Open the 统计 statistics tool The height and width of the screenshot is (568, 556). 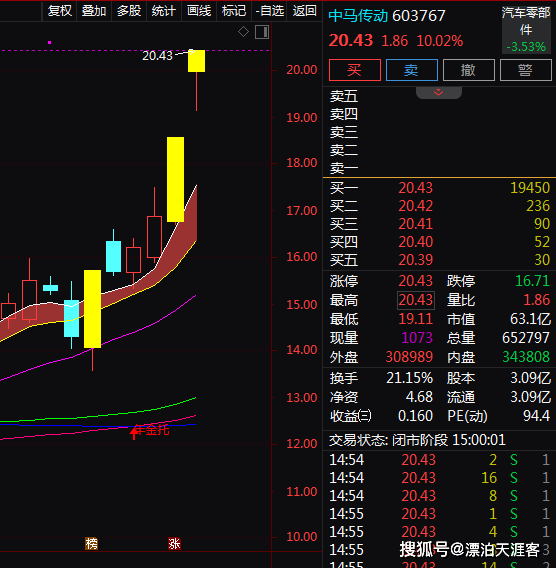click(x=164, y=11)
